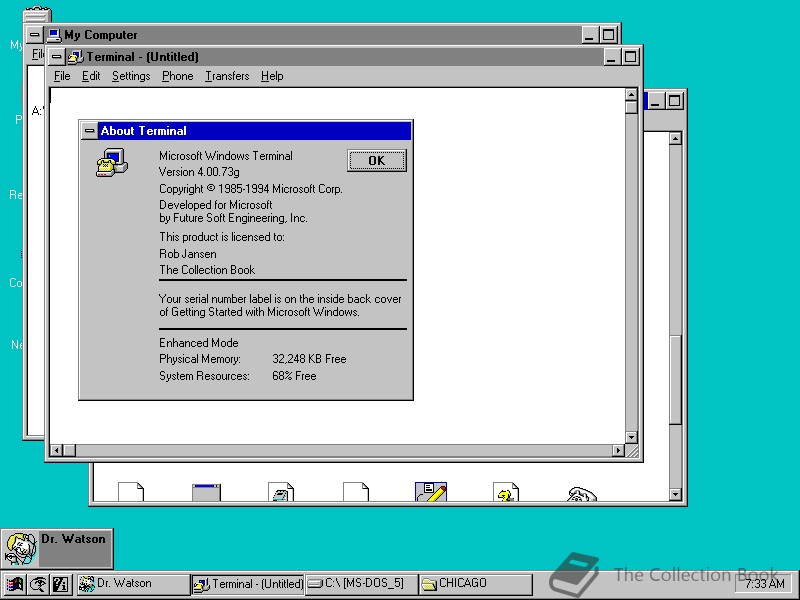Click the Windows flag Start button on taskbar
Viewport: 800px width, 600px height.
14,584
